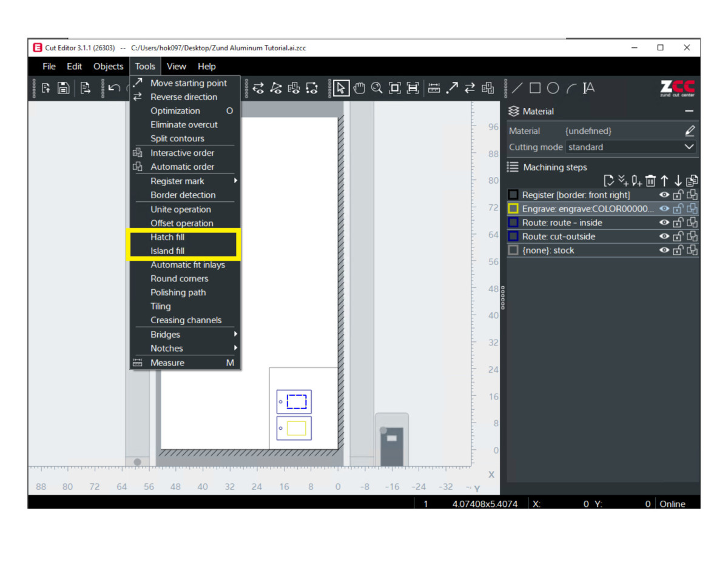Screen dimensions: 728x562
Task: Select the Route: route - inside row
Action: (602, 222)
